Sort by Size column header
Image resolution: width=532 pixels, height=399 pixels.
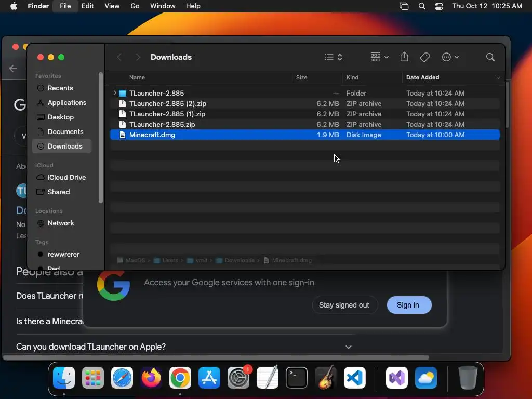(302, 77)
